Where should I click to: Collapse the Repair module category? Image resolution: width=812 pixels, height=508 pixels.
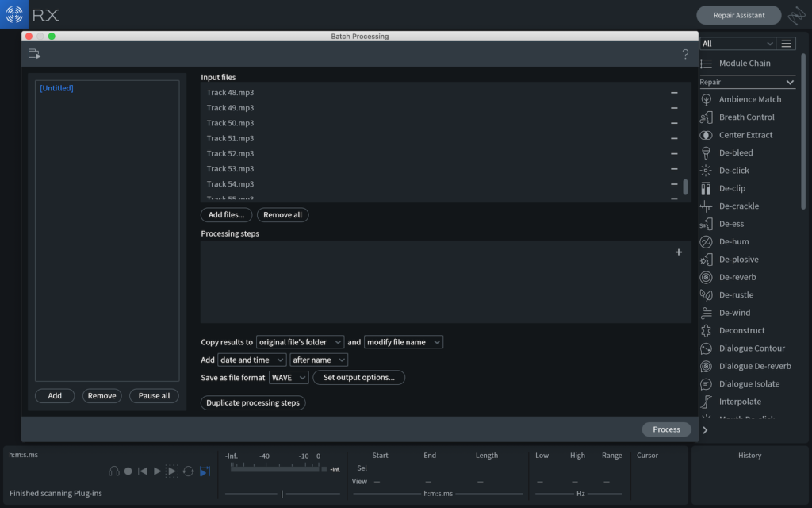click(x=790, y=83)
